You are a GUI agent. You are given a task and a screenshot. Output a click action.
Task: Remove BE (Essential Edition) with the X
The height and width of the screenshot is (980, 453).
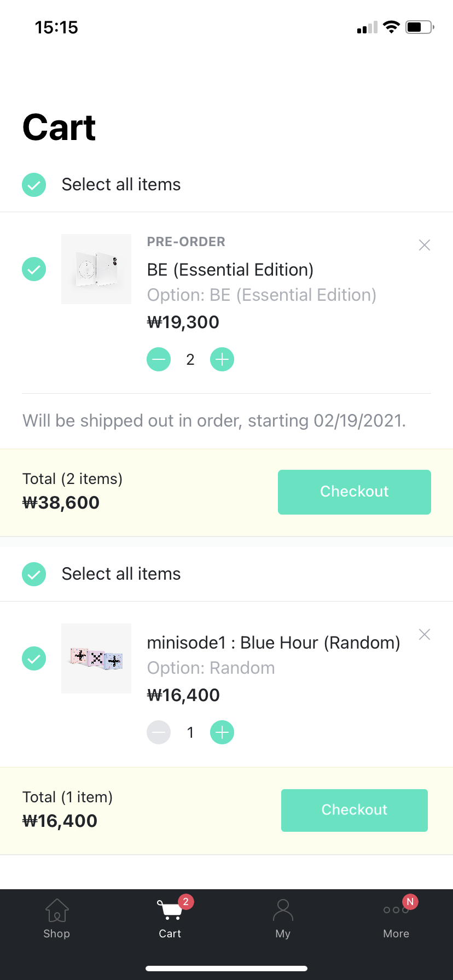coord(425,245)
